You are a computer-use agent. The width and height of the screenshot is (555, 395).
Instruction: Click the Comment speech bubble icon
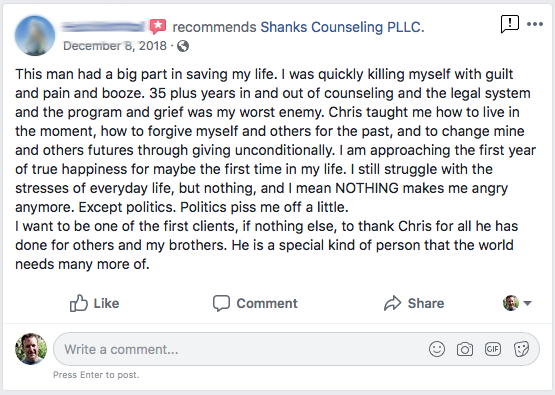coord(221,303)
